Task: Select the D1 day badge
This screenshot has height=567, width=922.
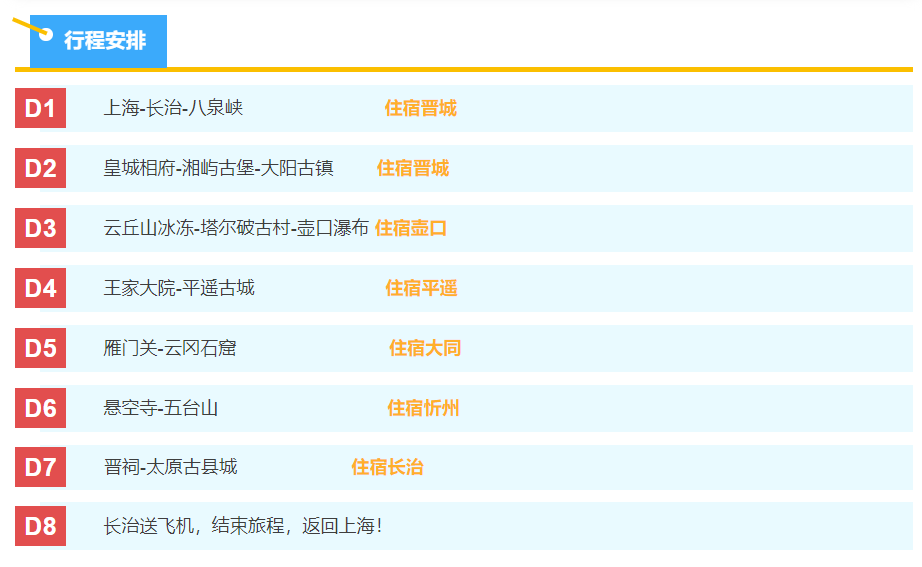Action: click(x=41, y=108)
